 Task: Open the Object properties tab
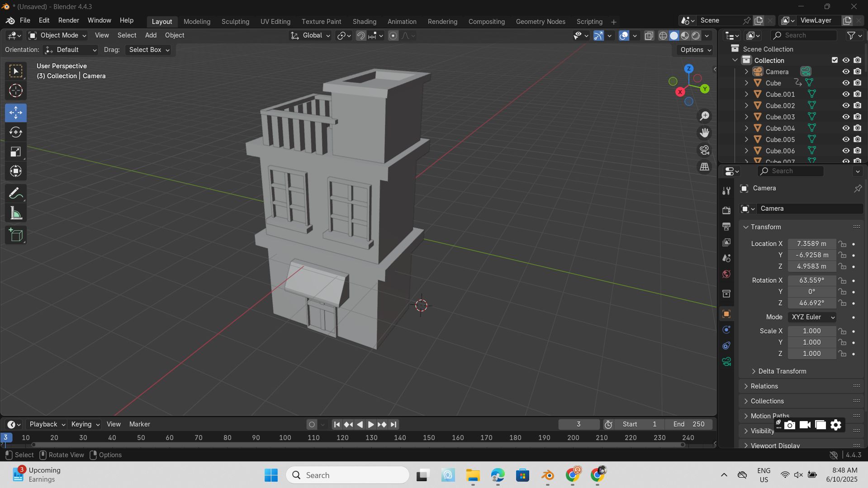(x=726, y=314)
